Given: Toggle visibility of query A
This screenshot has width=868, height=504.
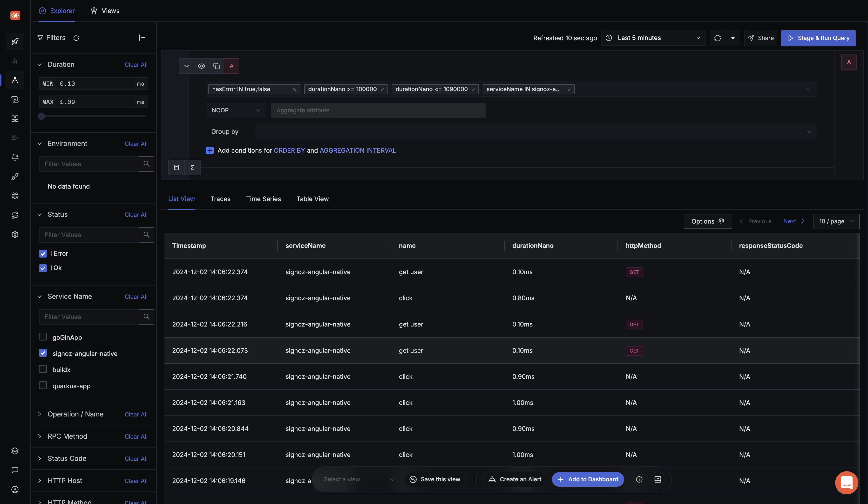Looking at the screenshot, I should point(202,66).
